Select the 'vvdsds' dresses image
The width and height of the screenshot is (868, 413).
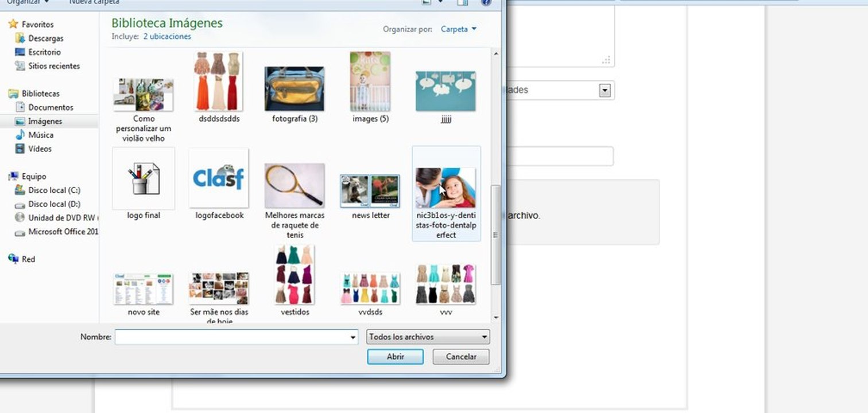click(x=370, y=294)
